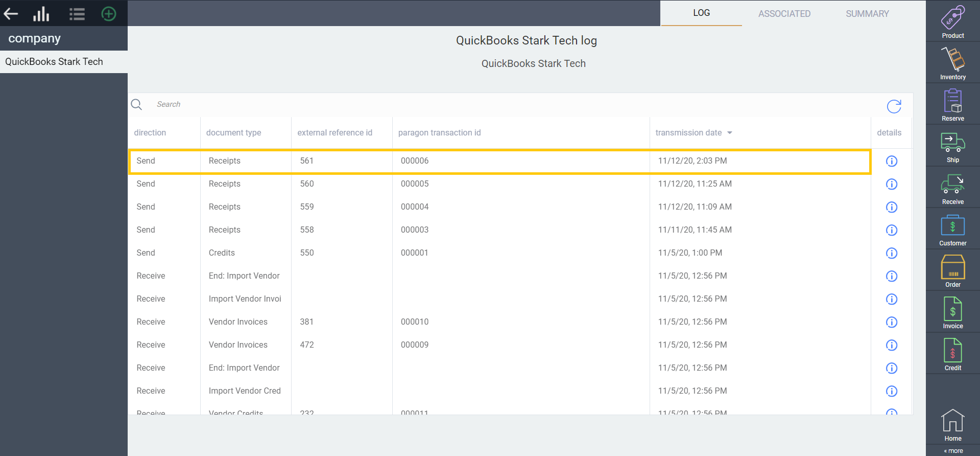Image resolution: width=980 pixels, height=456 pixels.
Task: Click date 11/5/20, 1:00 PM
Action: (x=690, y=253)
